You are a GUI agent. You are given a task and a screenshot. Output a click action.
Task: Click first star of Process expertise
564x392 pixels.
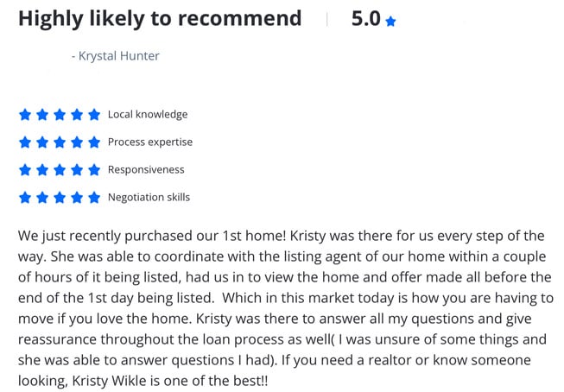(x=25, y=142)
